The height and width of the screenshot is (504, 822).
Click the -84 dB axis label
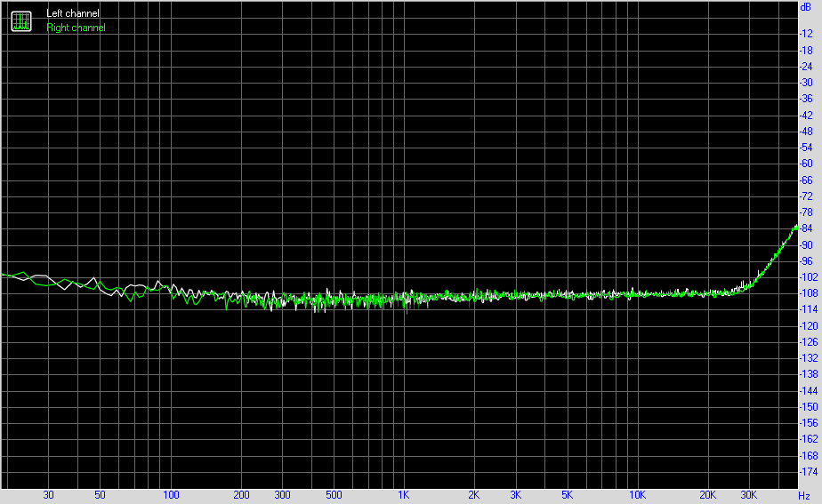[x=806, y=228]
